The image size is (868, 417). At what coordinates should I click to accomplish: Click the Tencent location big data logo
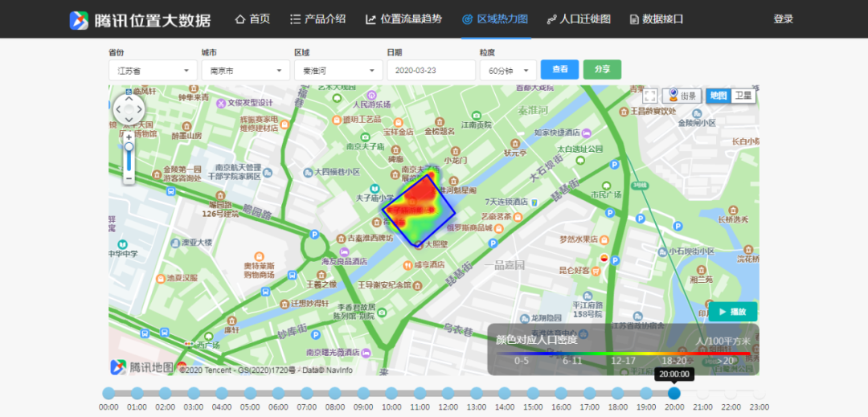[x=140, y=19]
